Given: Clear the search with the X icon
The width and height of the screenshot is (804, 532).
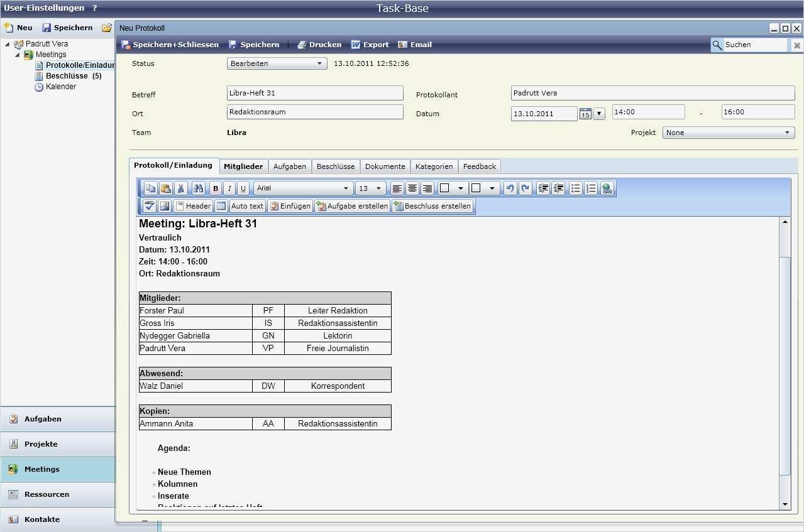Looking at the screenshot, I should click(x=796, y=45).
